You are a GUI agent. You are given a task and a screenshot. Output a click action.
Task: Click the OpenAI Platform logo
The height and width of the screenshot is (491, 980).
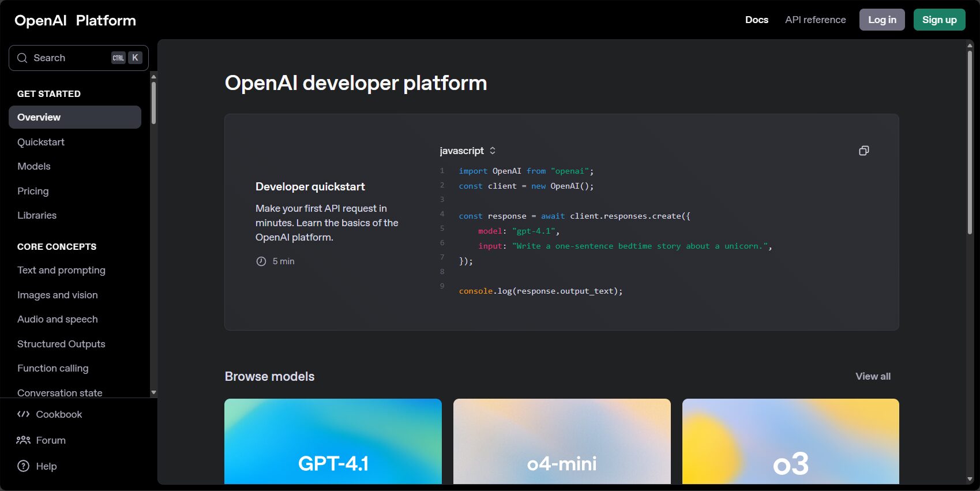tap(75, 20)
